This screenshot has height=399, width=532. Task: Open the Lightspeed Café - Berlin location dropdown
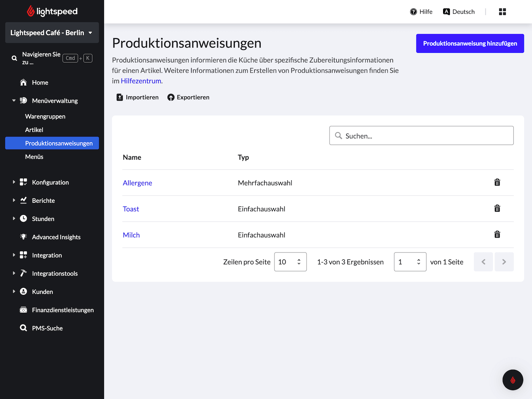pyautogui.click(x=52, y=33)
